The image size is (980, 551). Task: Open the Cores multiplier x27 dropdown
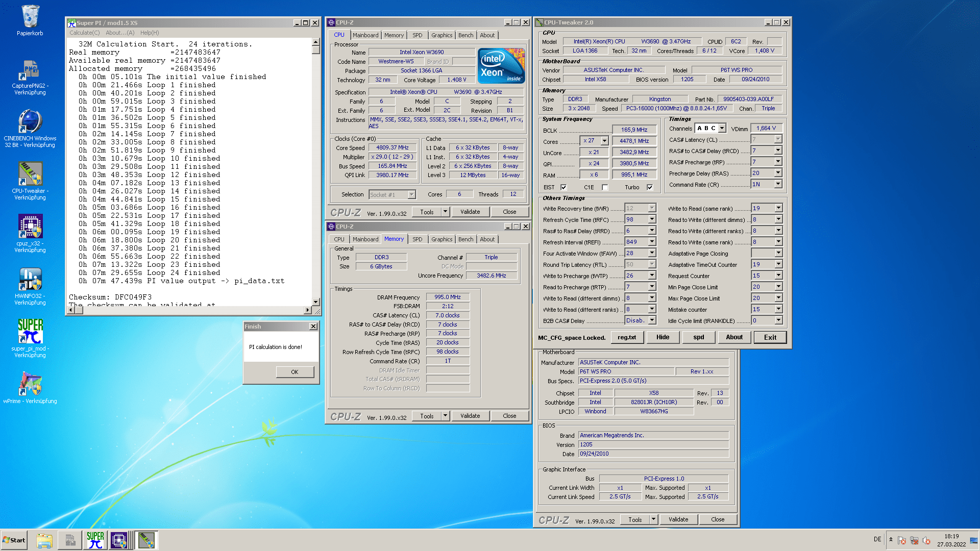coord(605,141)
